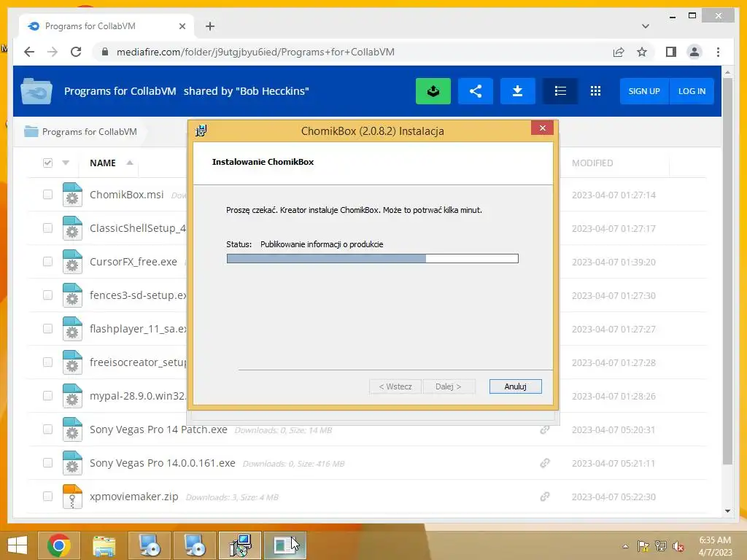Open the xpmoviemaker.zip file link
747x560 pixels.
134,497
